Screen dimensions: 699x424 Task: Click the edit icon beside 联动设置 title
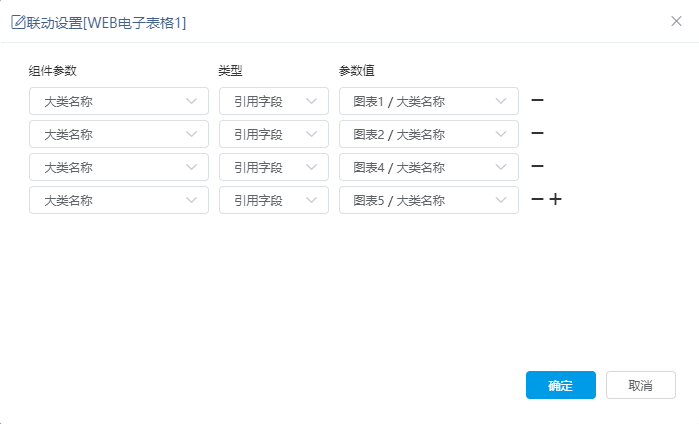click(x=18, y=22)
